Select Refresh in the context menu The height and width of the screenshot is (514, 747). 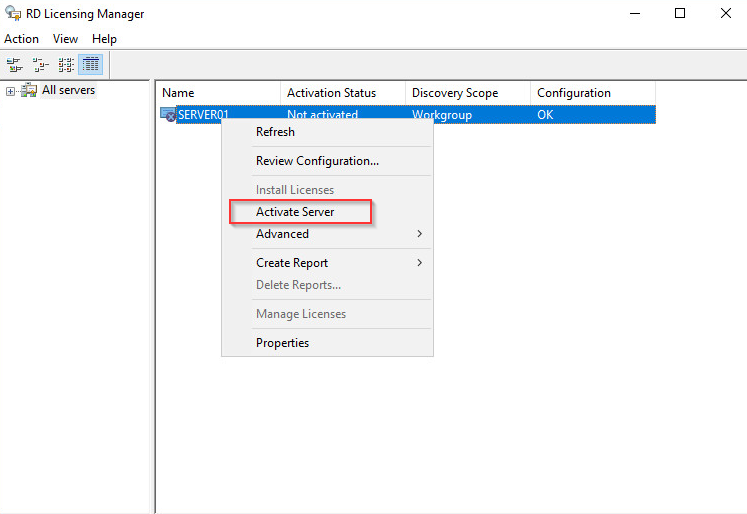pyautogui.click(x=275, y=132)
